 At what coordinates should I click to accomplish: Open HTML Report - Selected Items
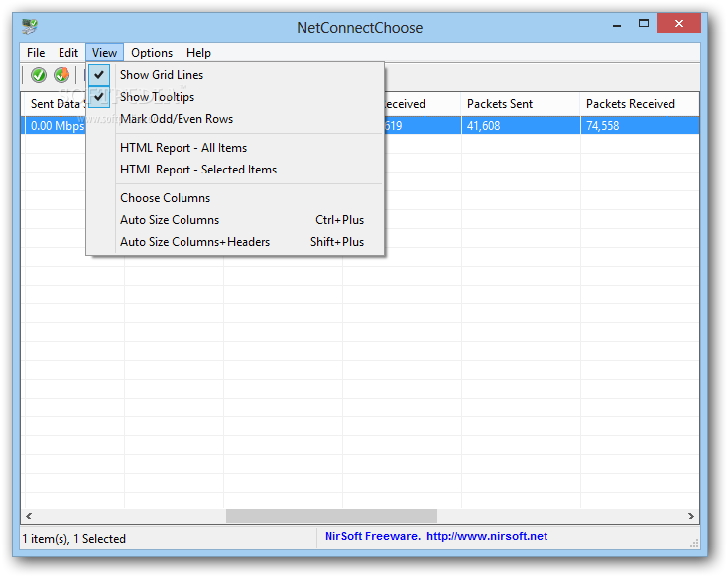tap(235, 170)
